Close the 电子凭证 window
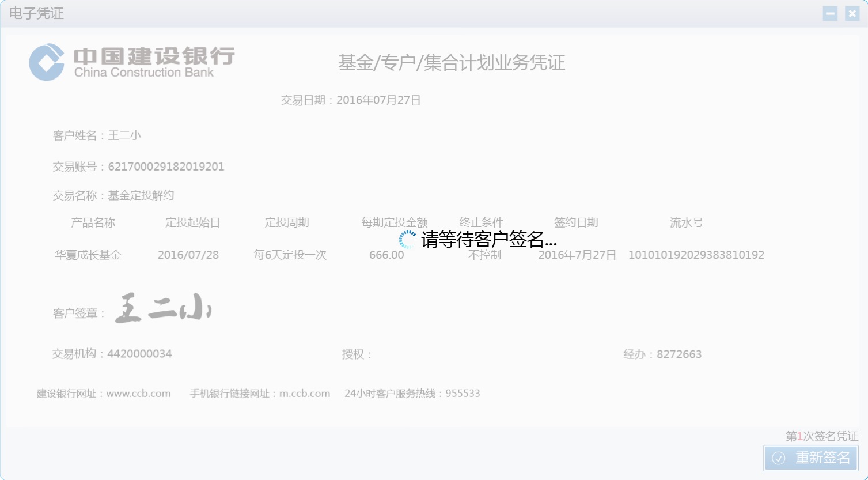Viewport: 868px width, 480px height. pyautogui.click(x=852, y=13)
